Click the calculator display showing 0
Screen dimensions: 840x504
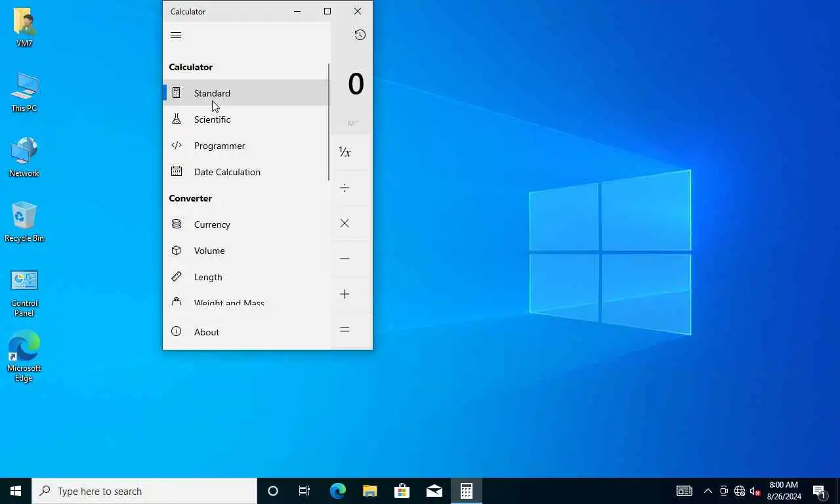point(356,84)
